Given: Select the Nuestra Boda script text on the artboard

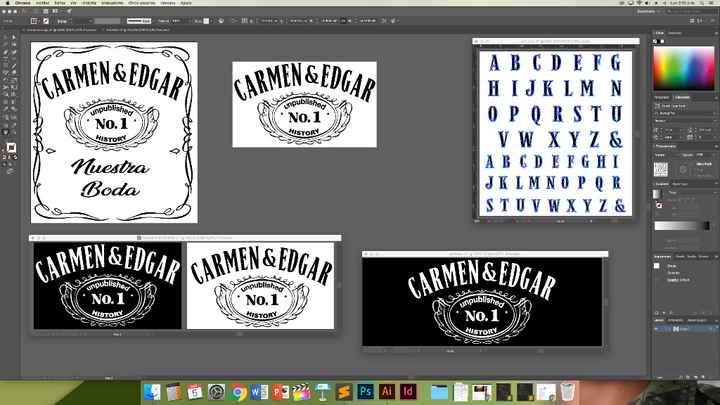Looking at the screenshot, I should [110, 178].
